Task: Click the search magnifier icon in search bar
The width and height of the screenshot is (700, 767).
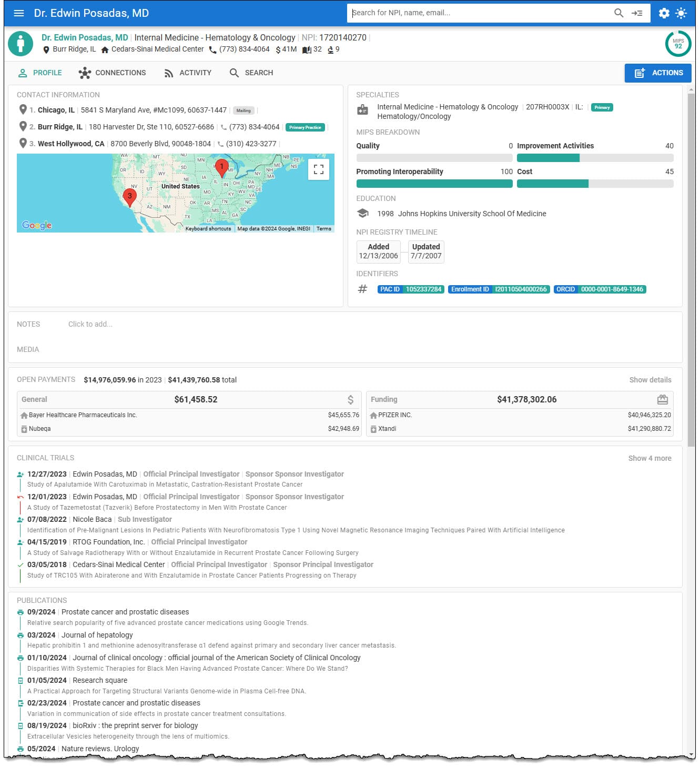Action: coord(618,13)
